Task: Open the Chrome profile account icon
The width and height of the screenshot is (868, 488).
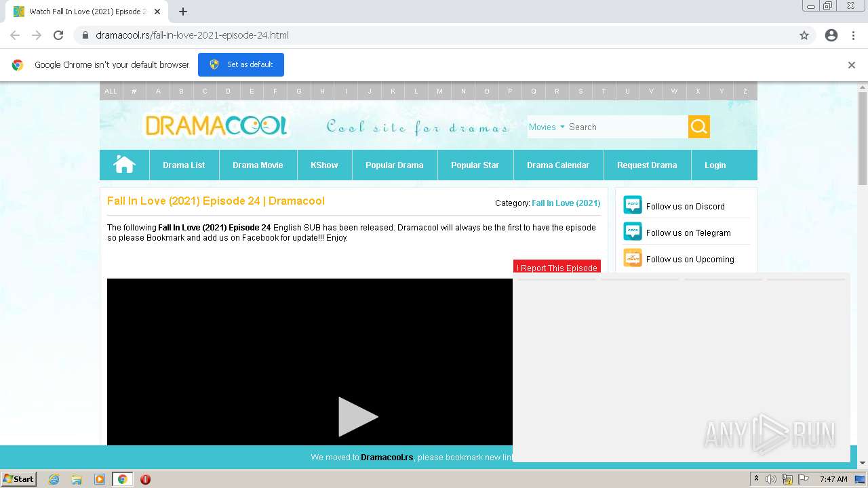Action: coord(831,35)
